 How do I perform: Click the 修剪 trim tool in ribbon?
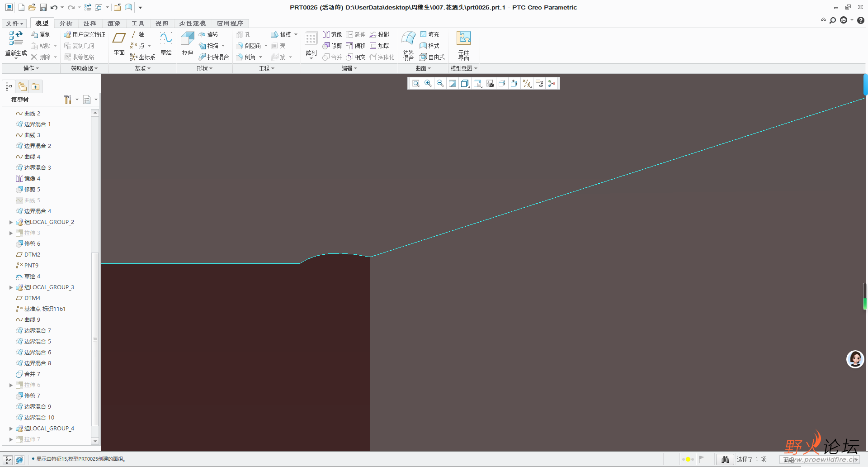(x=332, y=46)
